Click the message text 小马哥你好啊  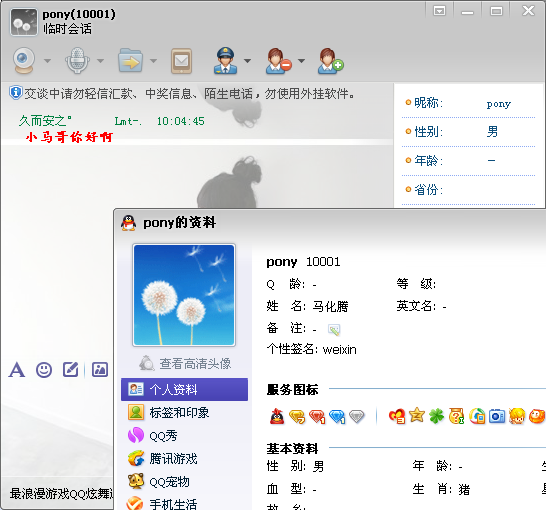[x=69, y=137]
